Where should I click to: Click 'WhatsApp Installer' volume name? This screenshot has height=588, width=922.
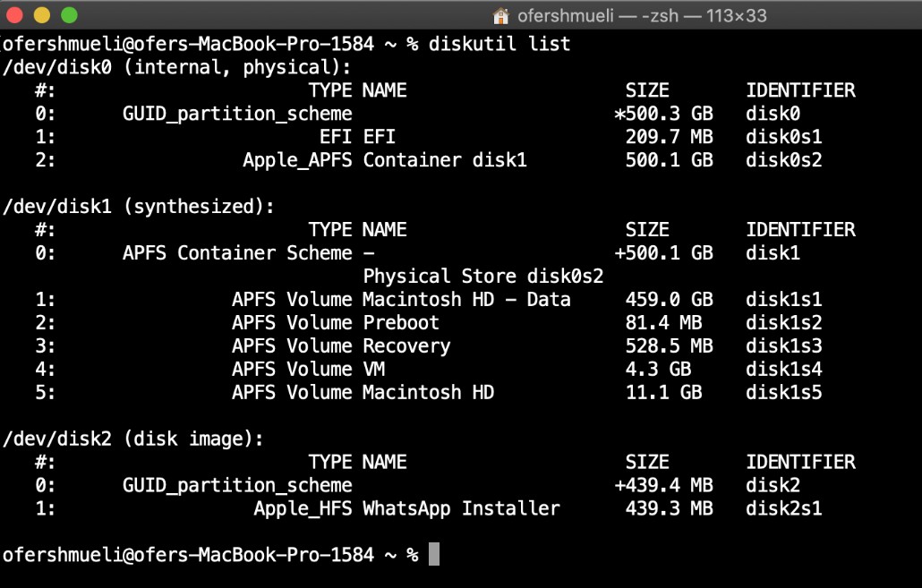pyautogui.click(x=461, y=508)
